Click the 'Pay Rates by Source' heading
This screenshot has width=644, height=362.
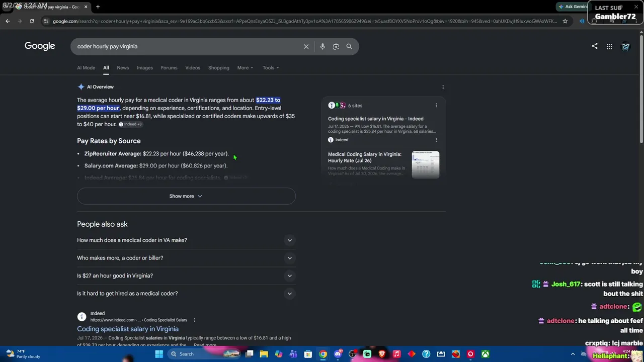pyautogui.click(x=109, y=141)
